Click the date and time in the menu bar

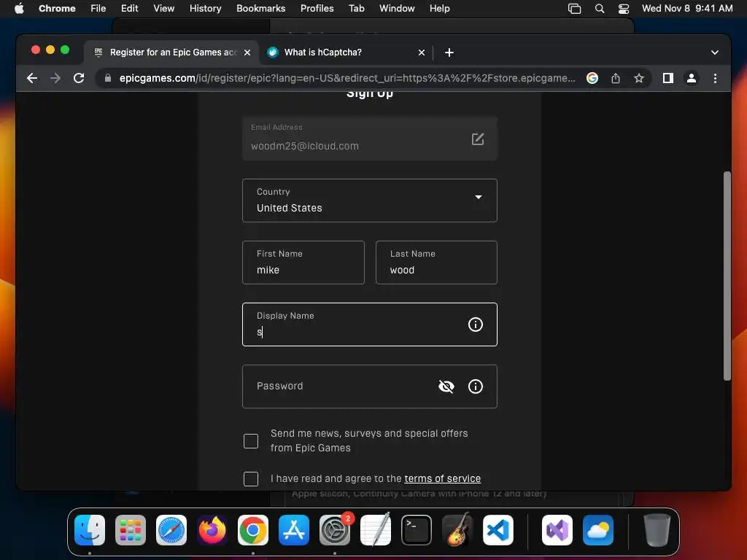pyautogui.click(x=687, y=9)
